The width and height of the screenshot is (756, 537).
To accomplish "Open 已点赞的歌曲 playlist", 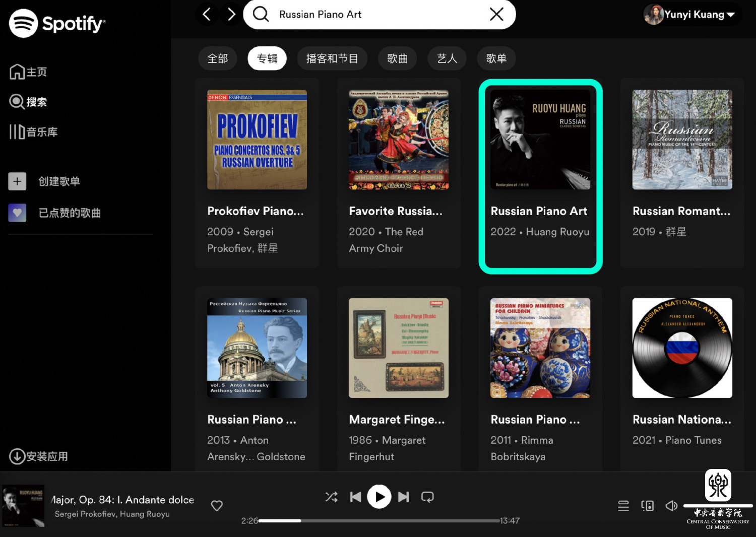I will (x=69, y=213).
